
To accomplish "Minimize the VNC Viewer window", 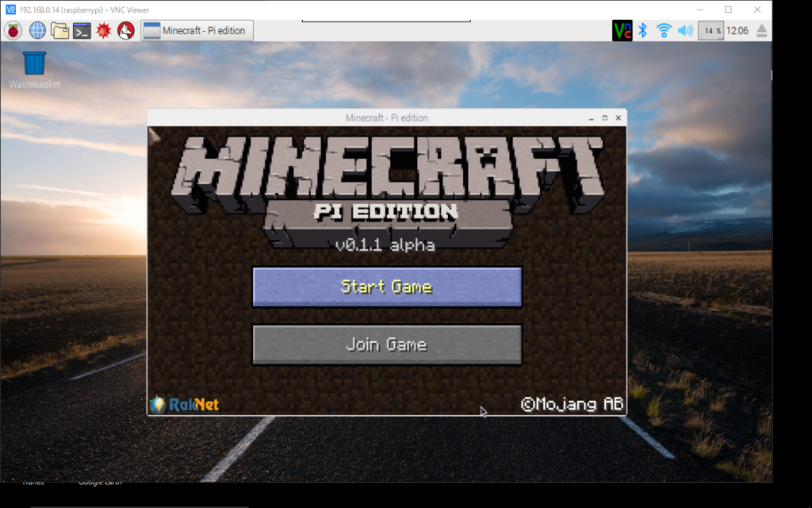I will coord(699,10).
